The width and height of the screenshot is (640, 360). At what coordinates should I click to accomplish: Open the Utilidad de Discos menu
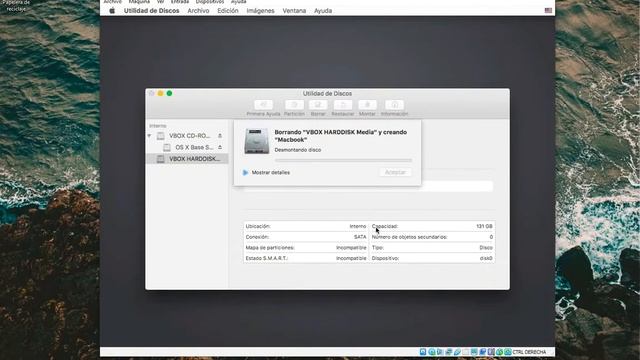[x=151, y=11]
